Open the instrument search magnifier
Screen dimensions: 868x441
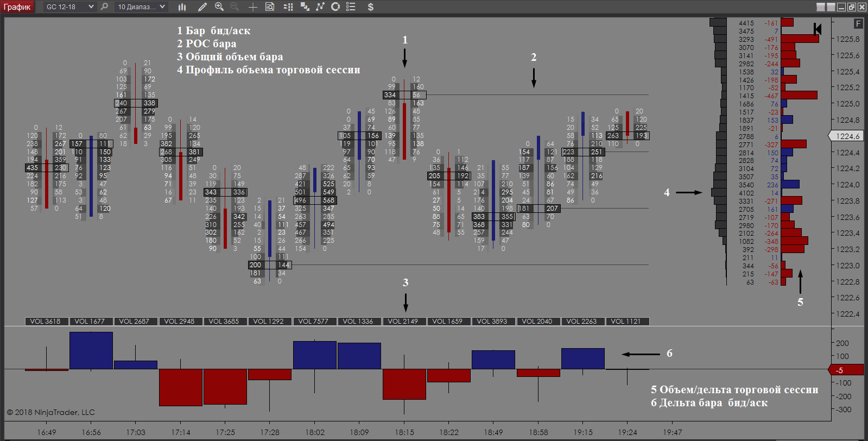click(104, 7)
